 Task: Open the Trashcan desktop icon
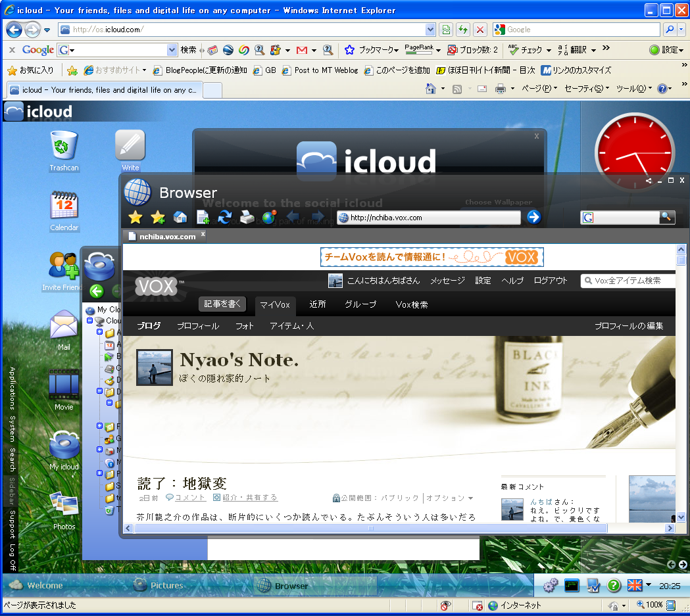pos(64,151)
